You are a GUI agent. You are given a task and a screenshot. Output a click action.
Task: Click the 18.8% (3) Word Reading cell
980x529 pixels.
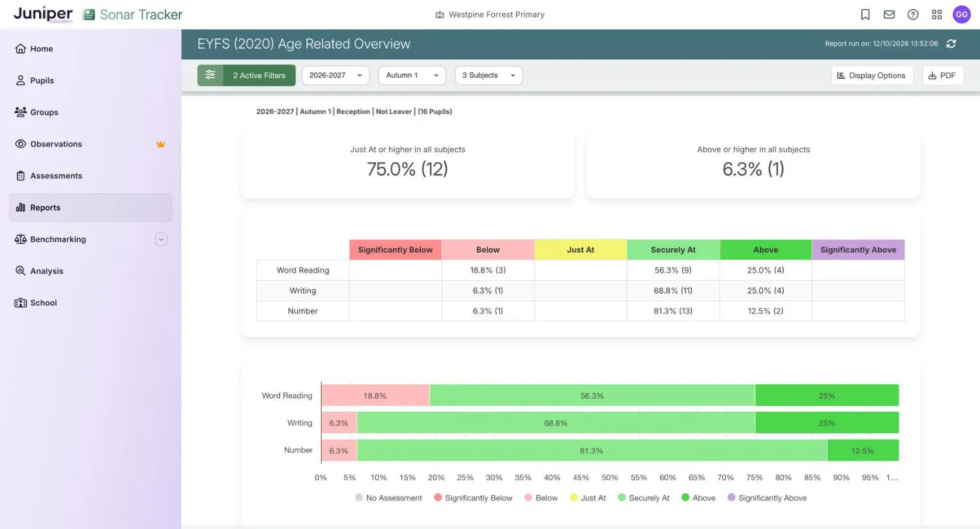488,270
